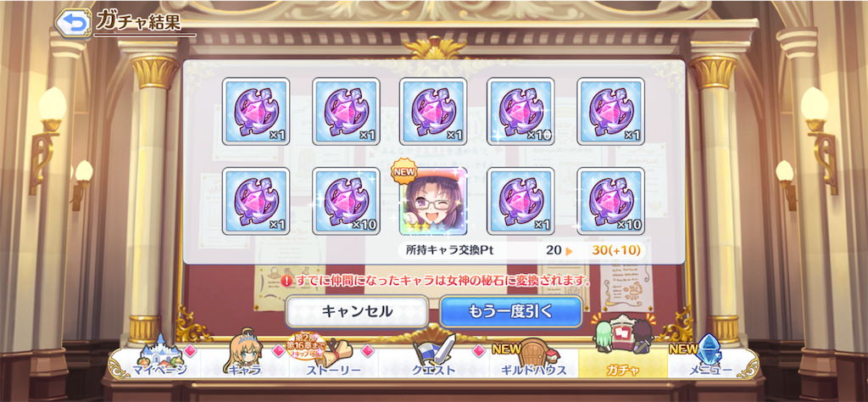The width and height of the screenshot is (868, 402).
Task: Tap the bottom left x1 memory stone
Action: click(x=256, y=202)
